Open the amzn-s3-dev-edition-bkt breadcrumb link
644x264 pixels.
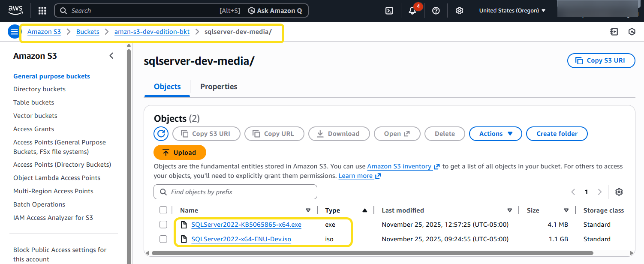(x=152, y=32)
